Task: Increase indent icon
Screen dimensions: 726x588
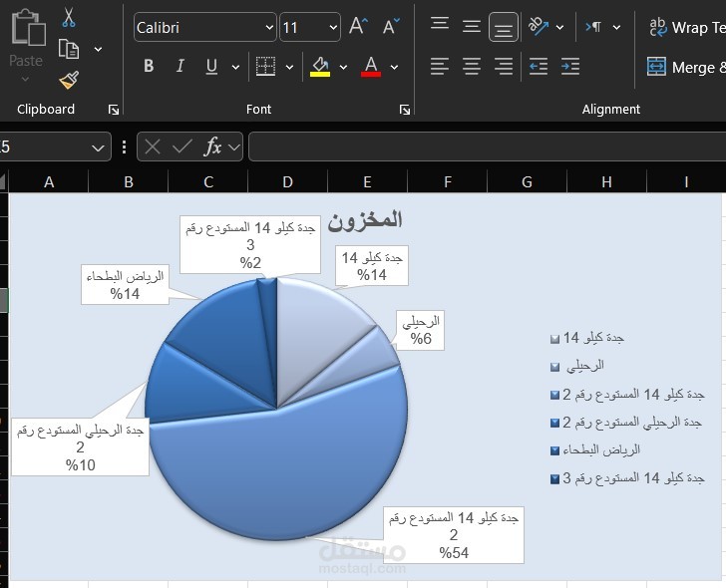Action: click(570, 66)
